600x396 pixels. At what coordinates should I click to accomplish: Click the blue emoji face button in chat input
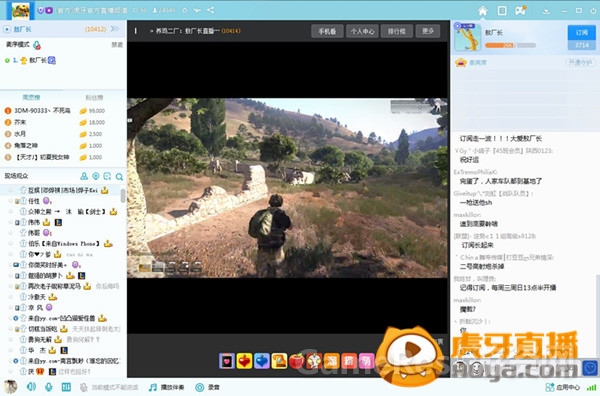(590, 368)
